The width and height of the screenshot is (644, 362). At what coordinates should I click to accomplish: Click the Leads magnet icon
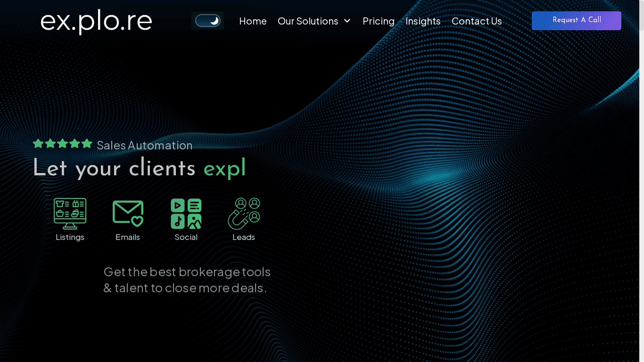coord(244,214)
